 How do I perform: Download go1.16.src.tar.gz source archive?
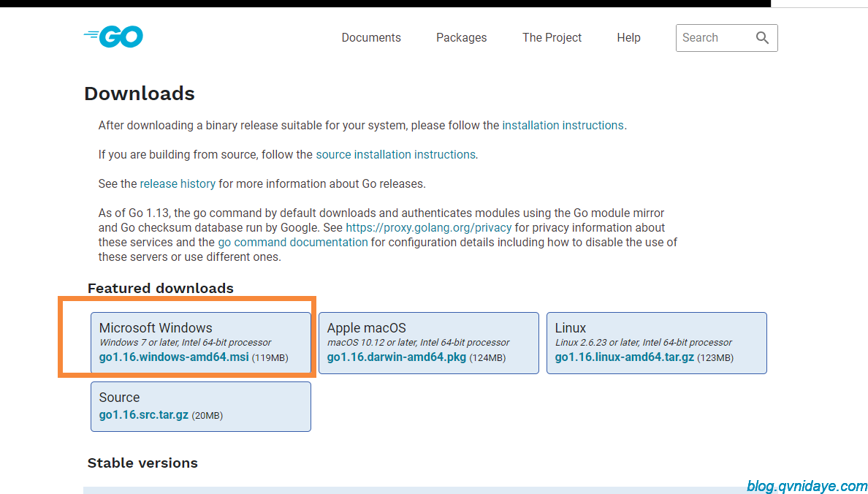[x=144, y=415]
